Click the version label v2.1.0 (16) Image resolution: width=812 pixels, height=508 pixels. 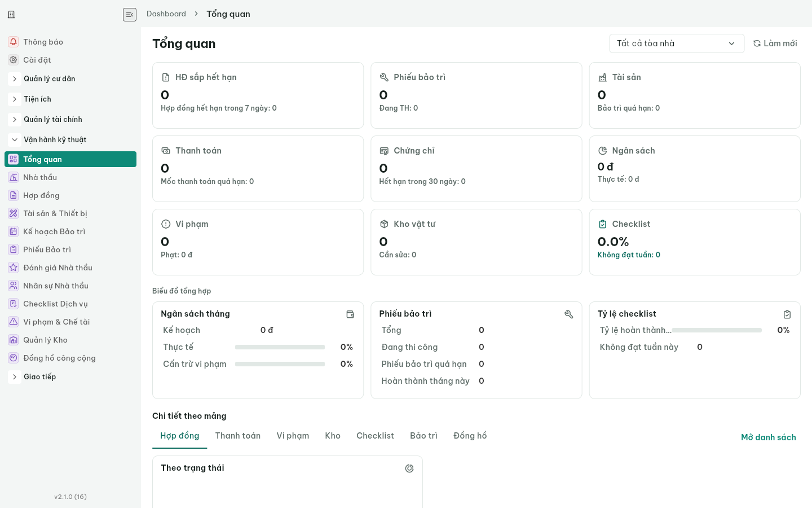point(70,497)
